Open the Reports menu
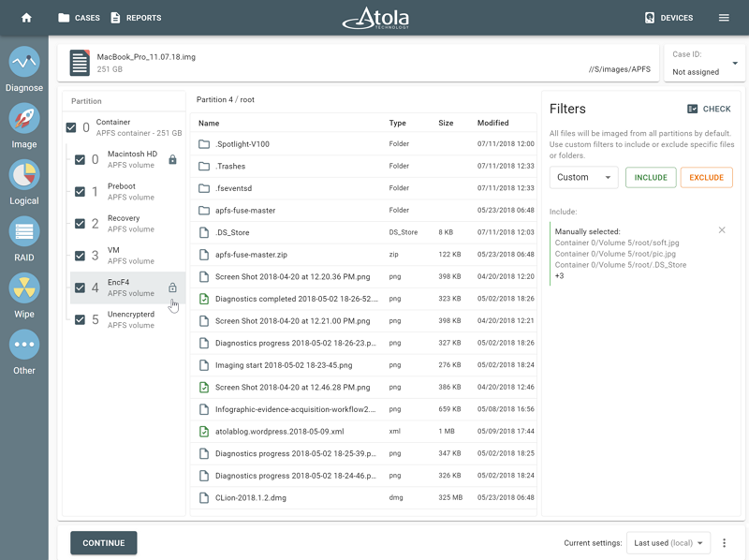 click(136, 18)
